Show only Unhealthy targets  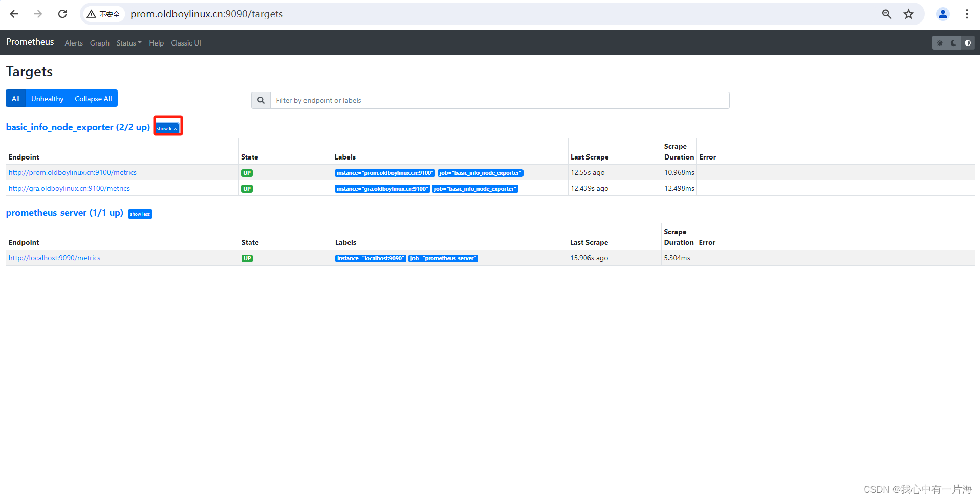tap(48, 99)
